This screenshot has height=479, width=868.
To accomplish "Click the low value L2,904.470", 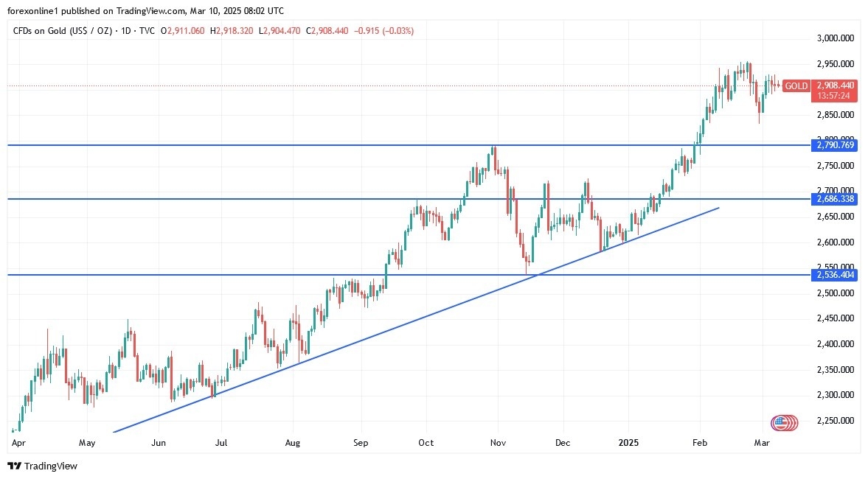I will 280,31.
